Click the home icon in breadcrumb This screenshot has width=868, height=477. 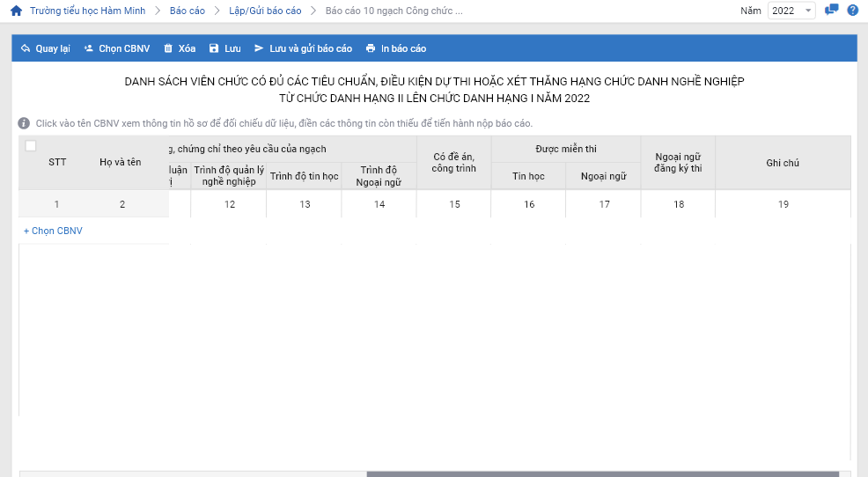coord(16,11)
